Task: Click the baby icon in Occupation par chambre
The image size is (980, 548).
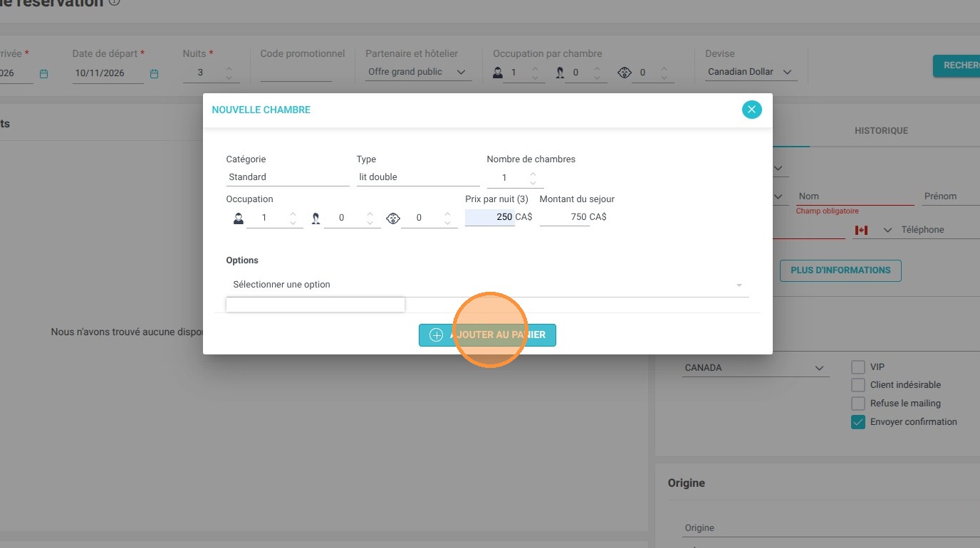Action: [624, 73]
